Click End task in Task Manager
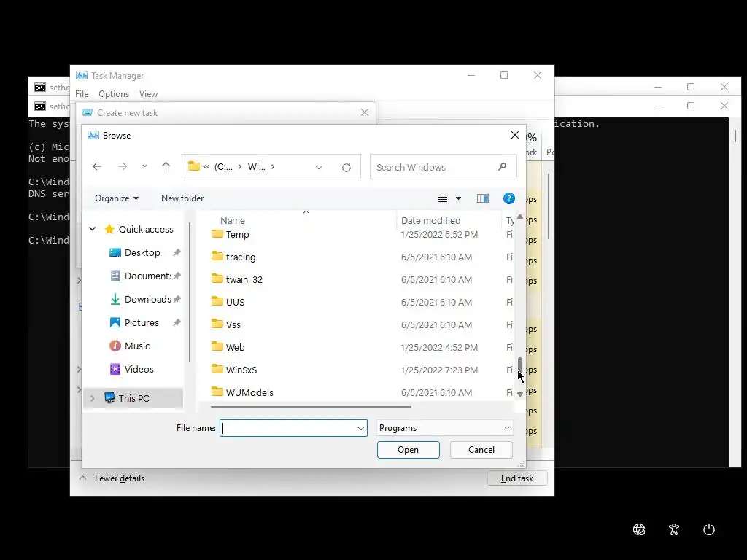This screenshot has width=747, height=560. click(517, 478)
